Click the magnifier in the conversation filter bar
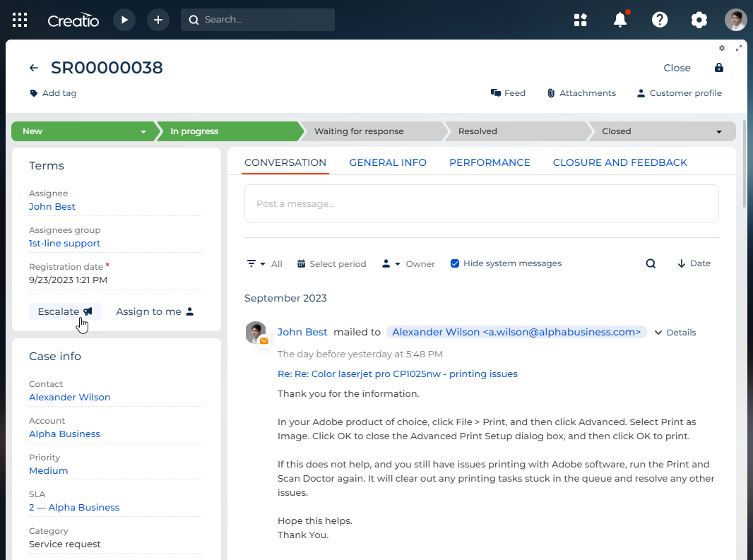 point(651,263)
